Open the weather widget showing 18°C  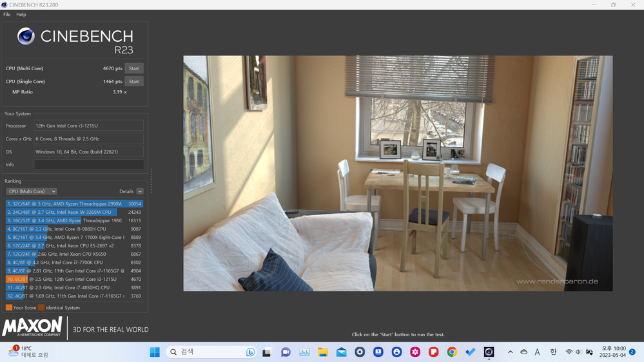[x=28, y=352]
